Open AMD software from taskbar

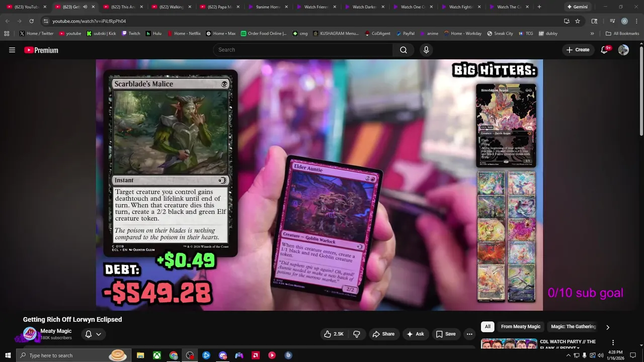point(256,355)
